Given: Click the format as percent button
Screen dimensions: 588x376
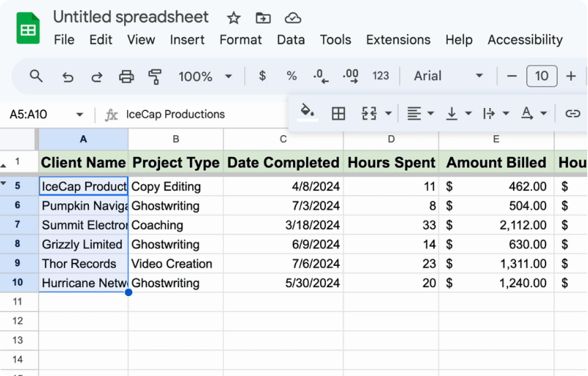Looking at the screenshot, I should pyautogui.click(x=291, y=76).
